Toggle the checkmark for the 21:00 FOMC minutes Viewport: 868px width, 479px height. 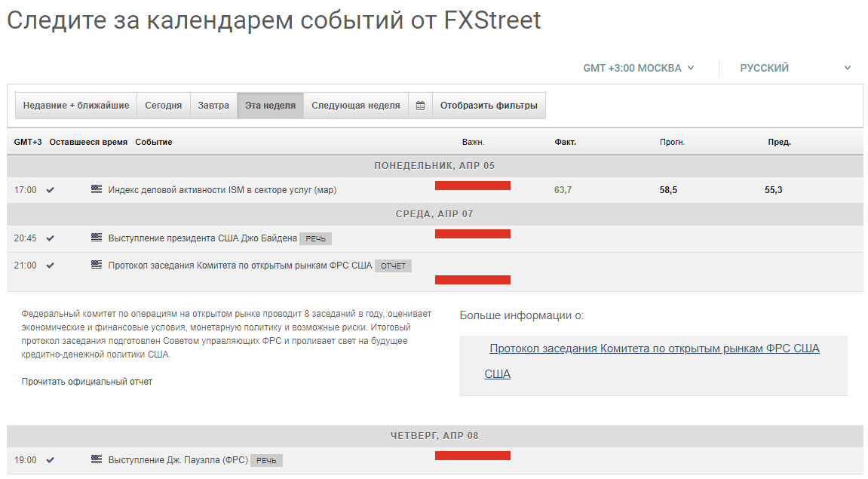click(x=51, y=266)
